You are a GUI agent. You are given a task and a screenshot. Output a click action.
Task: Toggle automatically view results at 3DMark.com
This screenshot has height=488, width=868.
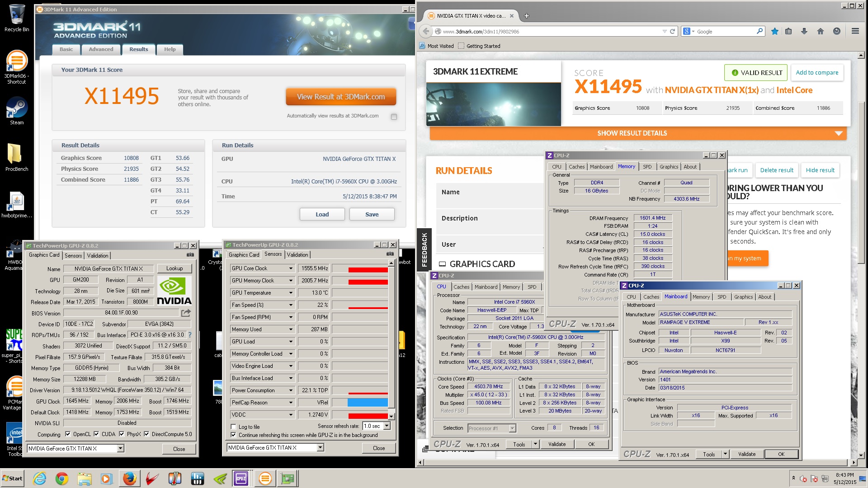pos(394,117)
